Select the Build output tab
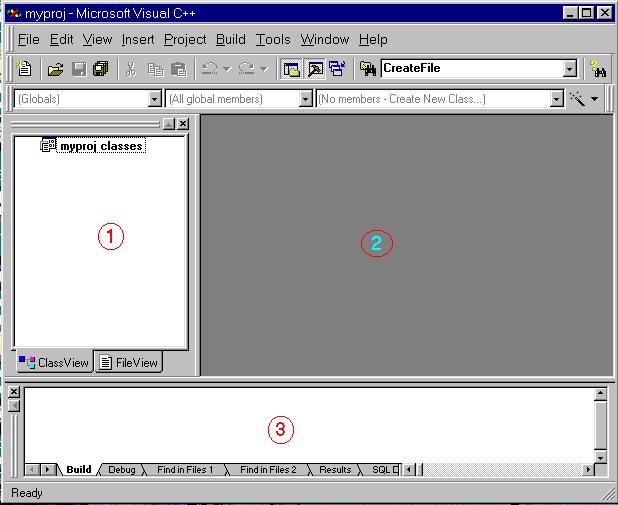This screenshot has width=618, height=505. point(79,470)
